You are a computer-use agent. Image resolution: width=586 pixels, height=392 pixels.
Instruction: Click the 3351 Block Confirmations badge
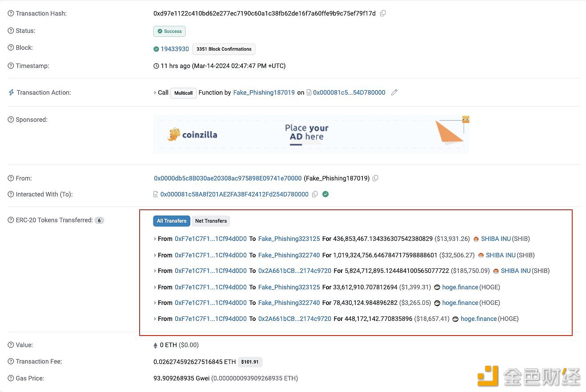[224, 49]
